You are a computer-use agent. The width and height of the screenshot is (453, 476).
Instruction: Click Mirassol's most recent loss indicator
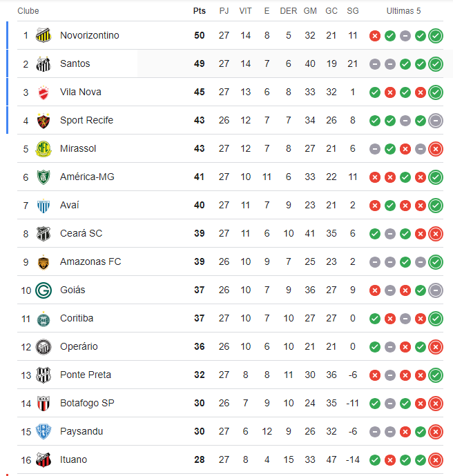click(436, 149)
